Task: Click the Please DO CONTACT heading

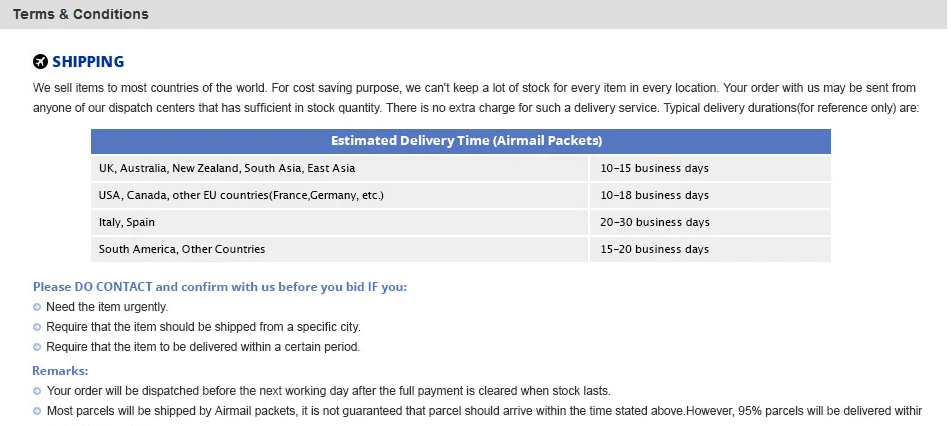Action: pos(220,287)
